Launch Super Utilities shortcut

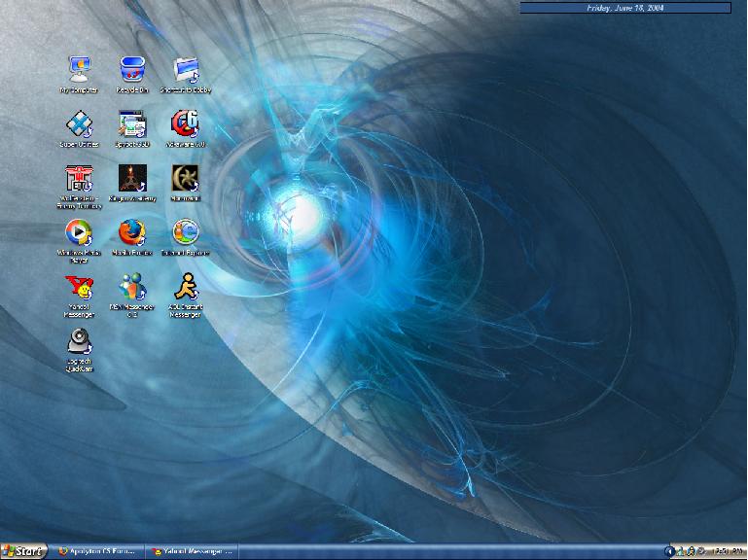coord(79,124)
